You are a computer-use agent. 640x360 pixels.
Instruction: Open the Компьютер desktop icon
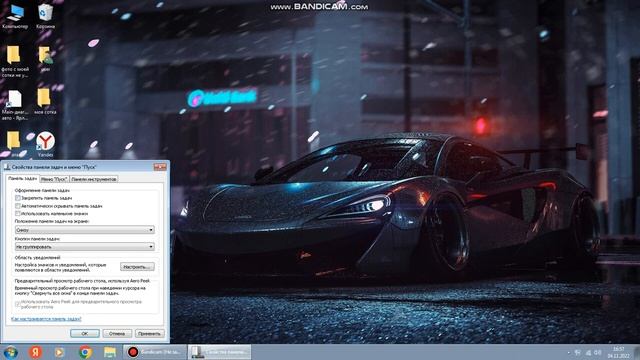(x=15, y=16)
